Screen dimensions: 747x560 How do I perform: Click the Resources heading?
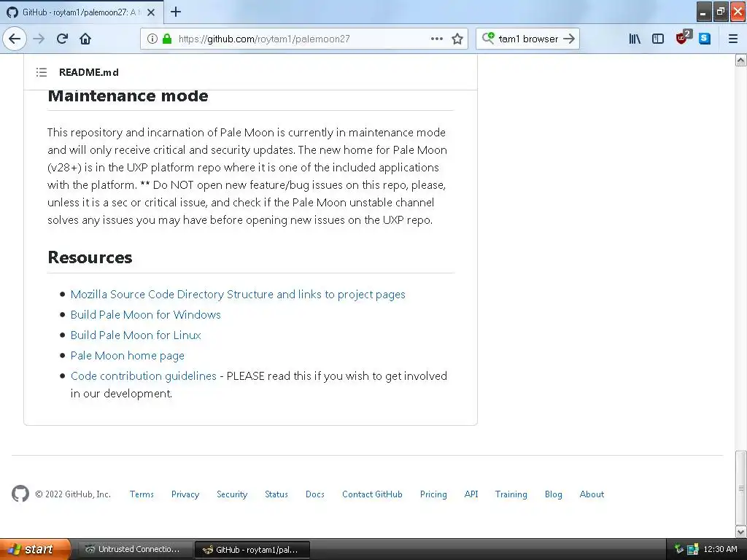coord(90,257)
